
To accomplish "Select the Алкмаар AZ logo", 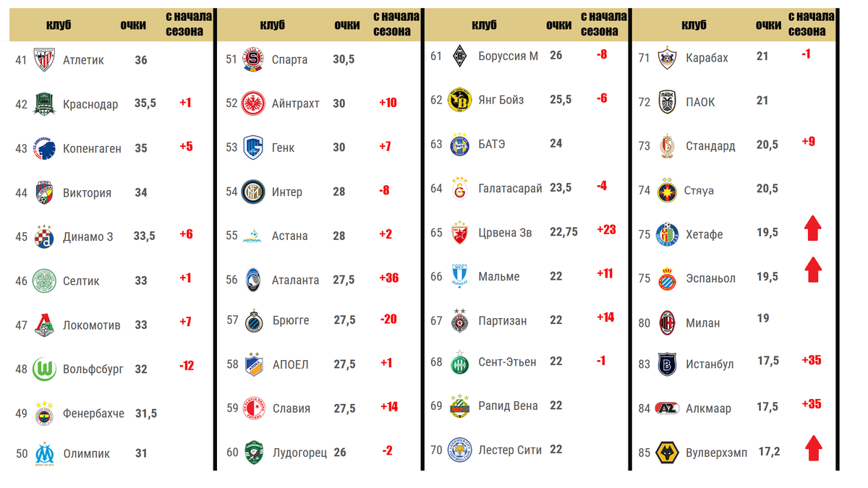I will [x=667, y=408].
